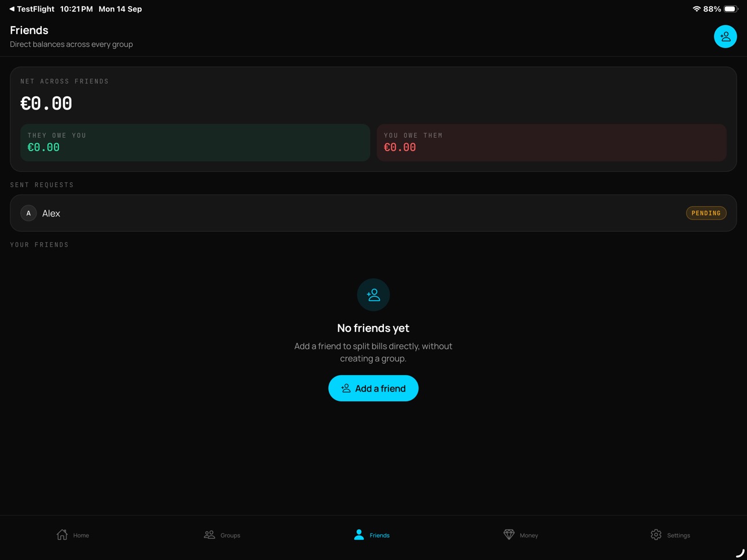This screenshot has width=747, height=560.
Task: Click the 88% battery percentage
Action: tap(712, 9)
